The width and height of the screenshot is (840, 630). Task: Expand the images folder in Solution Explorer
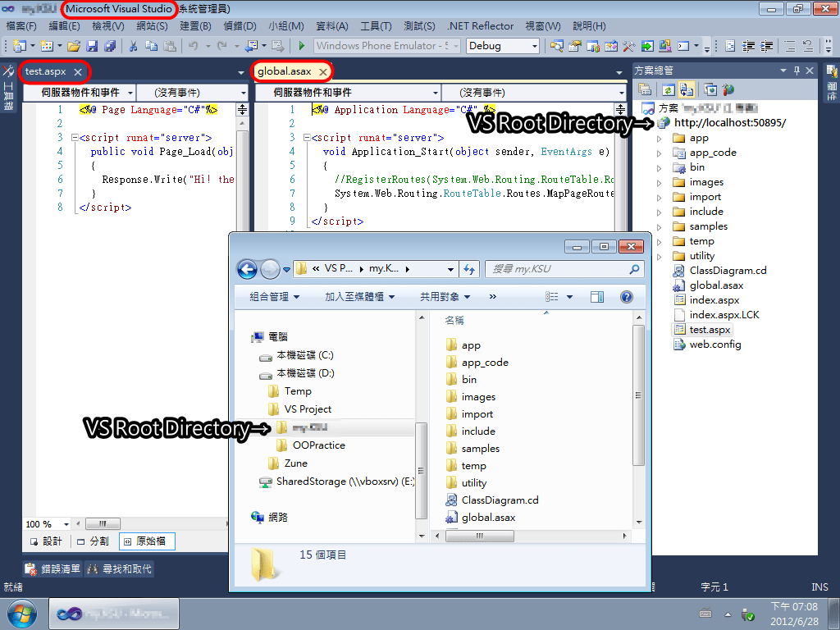[x=659, y=183]
